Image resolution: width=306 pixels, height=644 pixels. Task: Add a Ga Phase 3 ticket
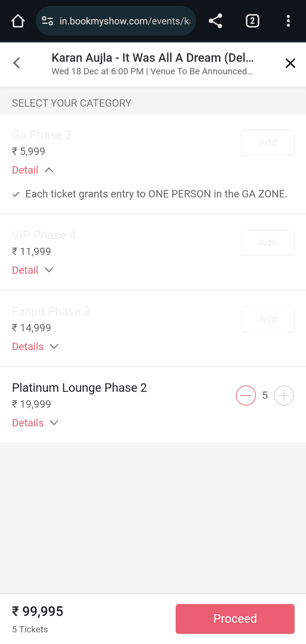coord(268,142)
